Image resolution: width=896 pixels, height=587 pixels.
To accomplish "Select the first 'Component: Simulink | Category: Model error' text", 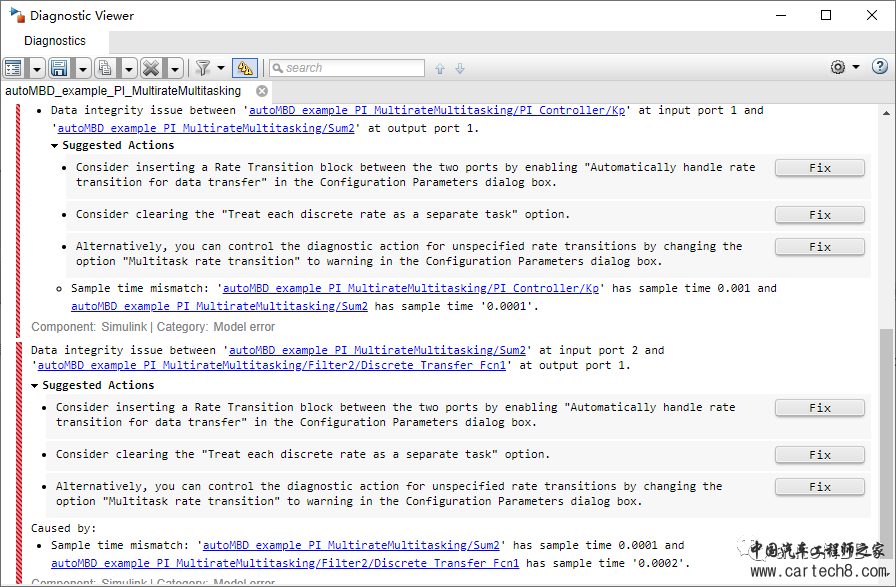I will point(153,327).
